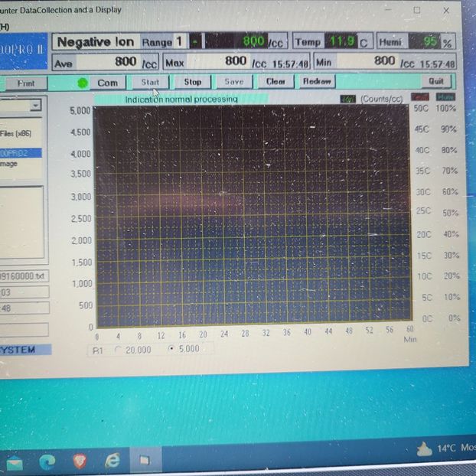Image resolution: width=476 pixels, height=476 pixels.
Task: Click the Redraw button
Action: point(316,82)
